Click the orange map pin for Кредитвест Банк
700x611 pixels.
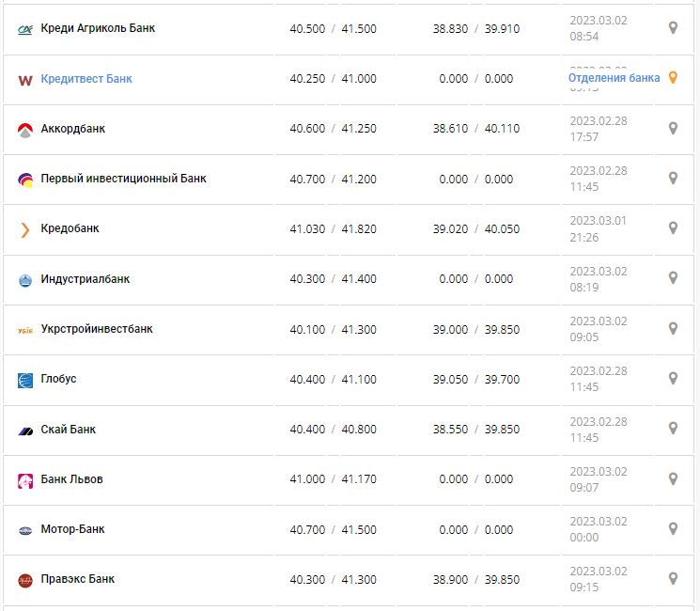[x=673, y=78]
